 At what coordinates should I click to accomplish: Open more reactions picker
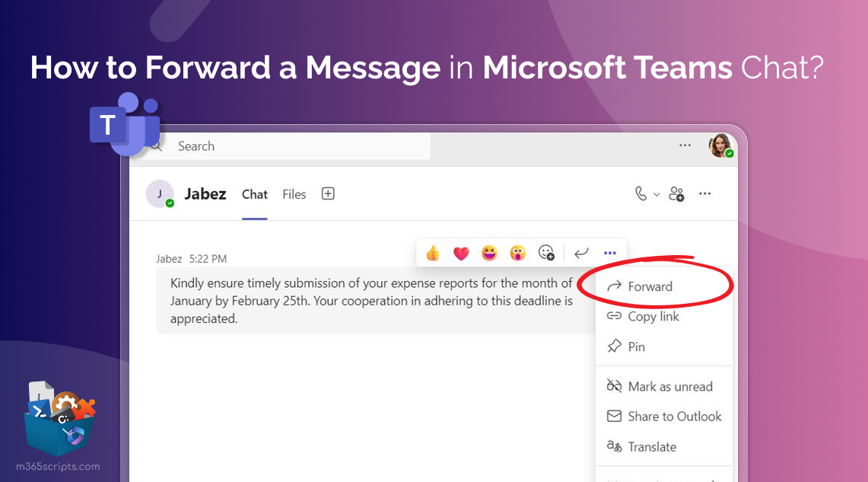coord(547,252)
